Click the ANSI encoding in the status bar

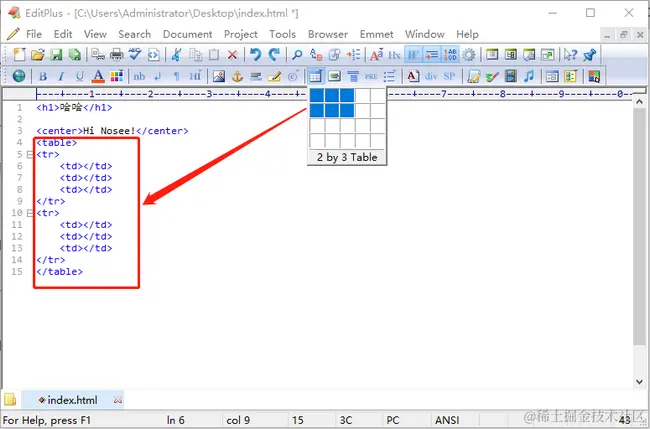[447, 420]
